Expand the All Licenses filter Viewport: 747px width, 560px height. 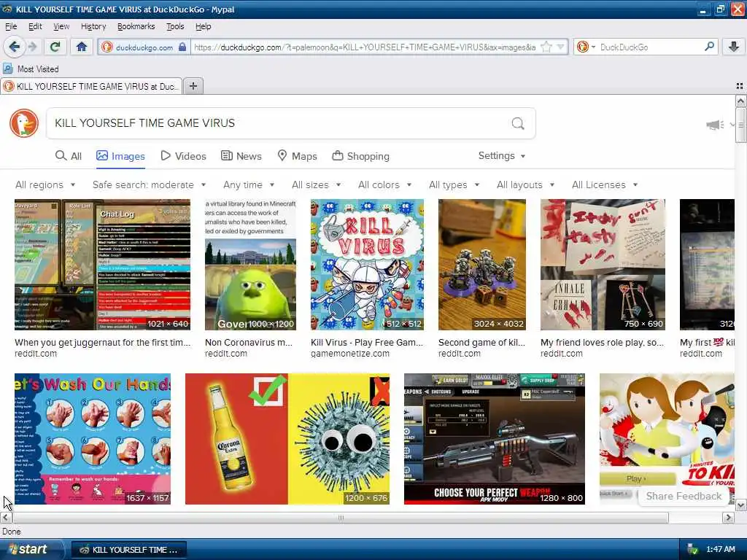(605, 184)
